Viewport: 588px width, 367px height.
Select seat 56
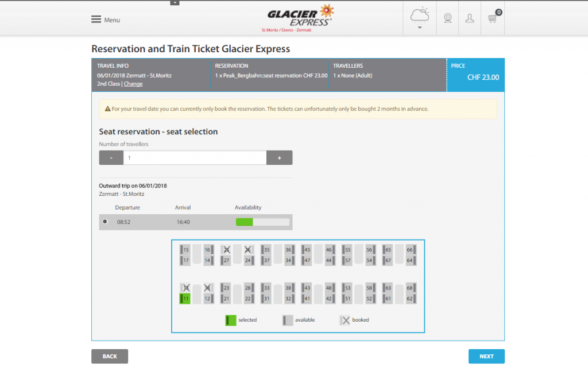370,249
